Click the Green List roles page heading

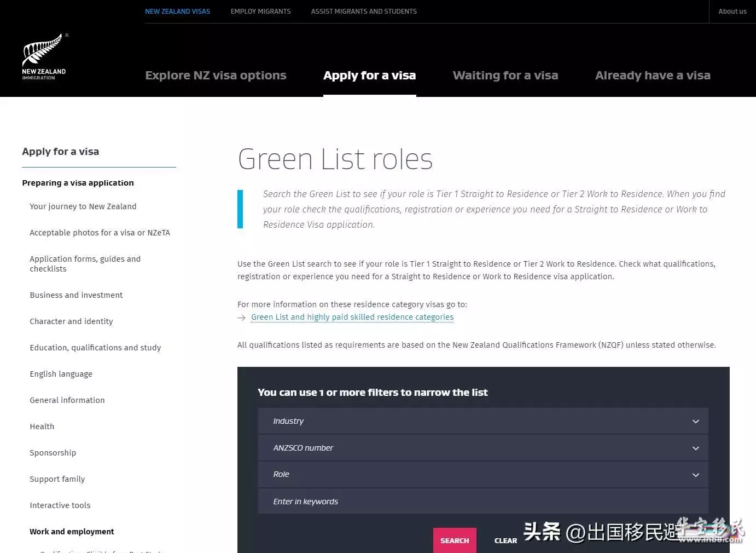335,159
